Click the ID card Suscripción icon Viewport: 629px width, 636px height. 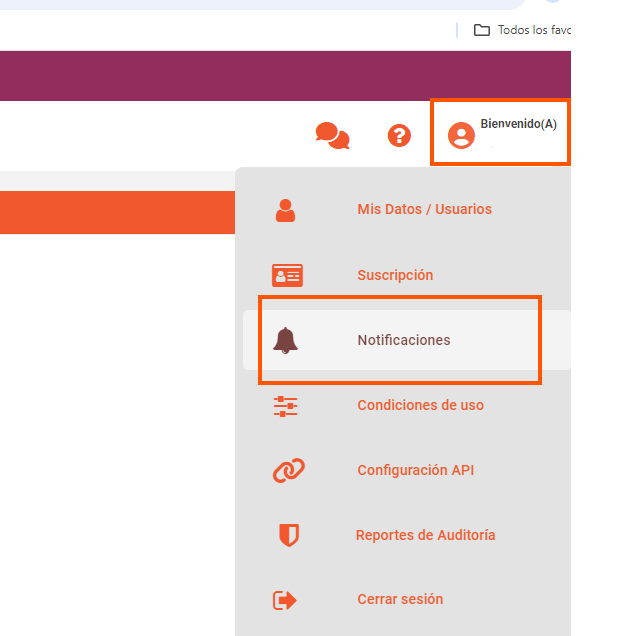(x=287, y=275)
